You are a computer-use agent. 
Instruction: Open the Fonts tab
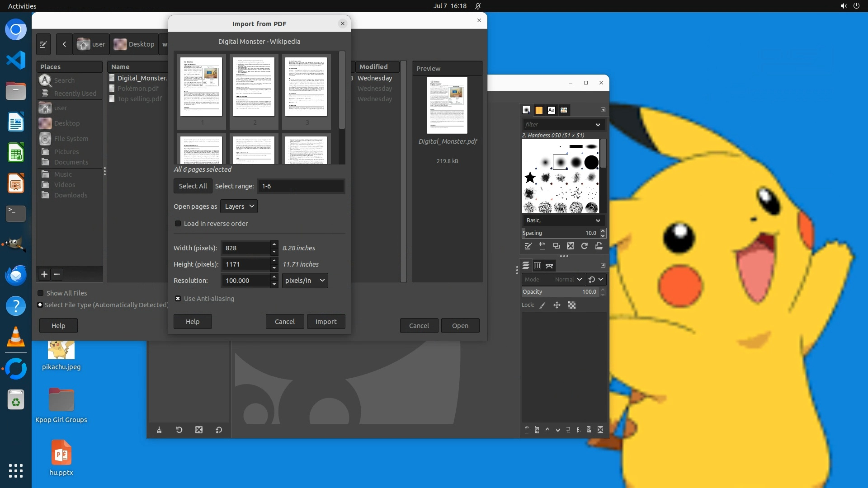(551, 110)
